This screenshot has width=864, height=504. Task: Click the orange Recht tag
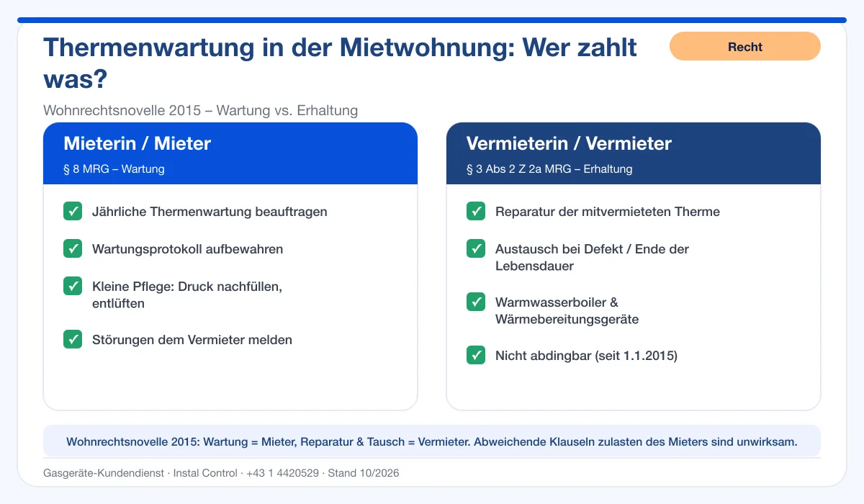[x=745, y=46]
